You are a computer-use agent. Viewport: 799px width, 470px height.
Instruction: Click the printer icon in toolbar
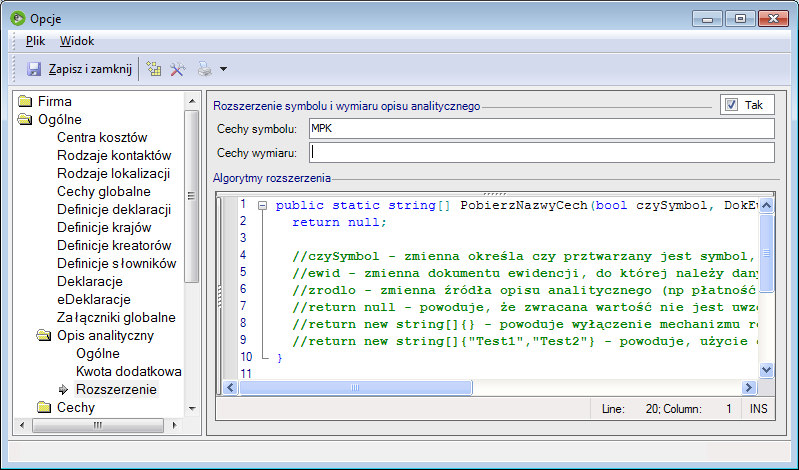coord(204,69)
